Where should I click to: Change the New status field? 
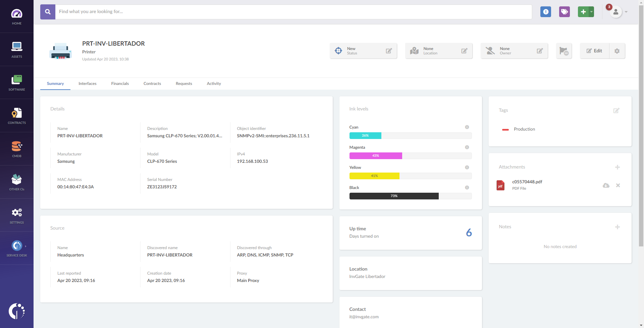pos(389,51)
